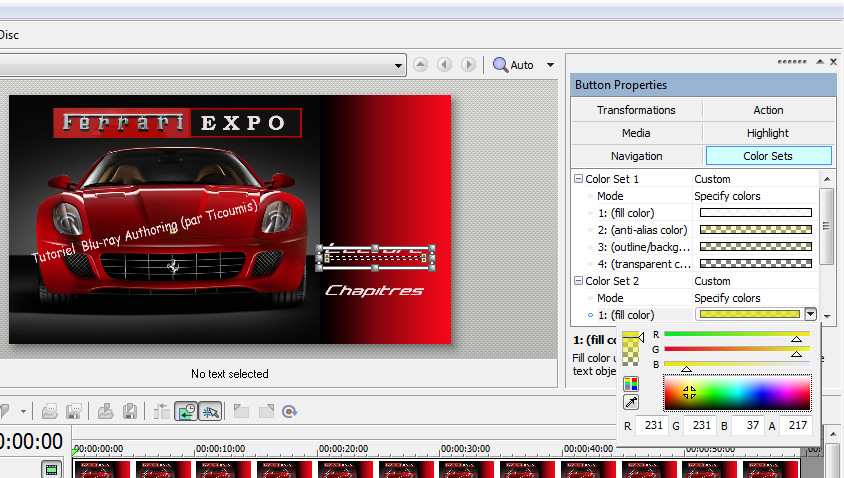
Task: Click Color Set 1 outline/background color swatch
Action: pos(756,247)
